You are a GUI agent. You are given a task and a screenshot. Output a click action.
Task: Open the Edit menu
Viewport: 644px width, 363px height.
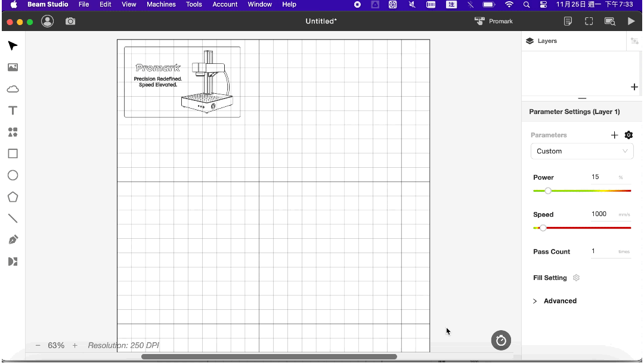click(x=106, y=5)
